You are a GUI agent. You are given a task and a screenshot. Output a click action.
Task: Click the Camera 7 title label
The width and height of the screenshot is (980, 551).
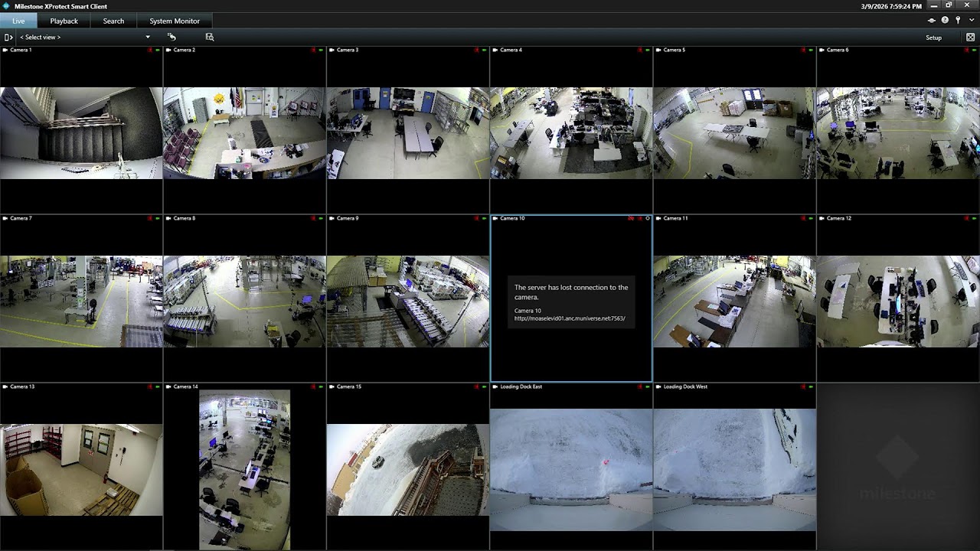(x=21, y=218)
